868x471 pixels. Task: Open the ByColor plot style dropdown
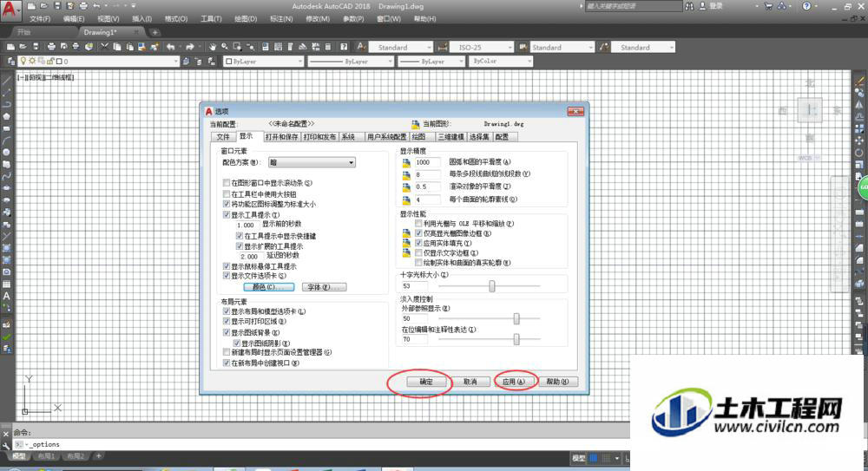tap(501, 61)
